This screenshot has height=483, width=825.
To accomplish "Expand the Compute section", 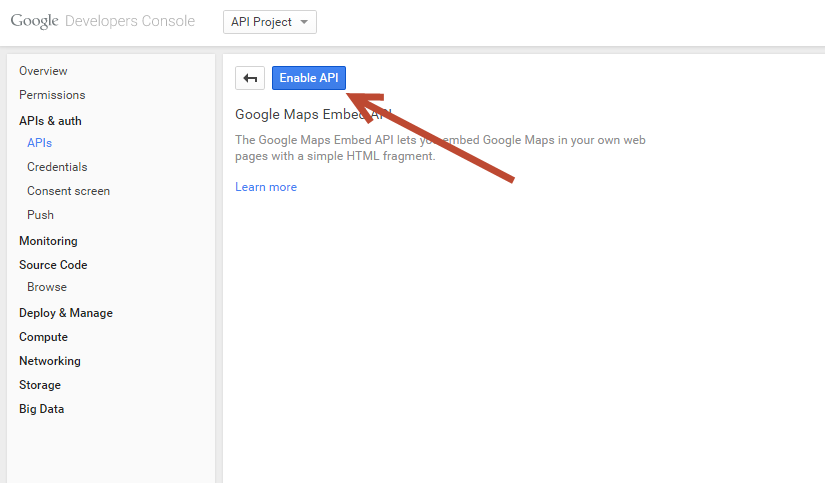I will pos(44,337).
